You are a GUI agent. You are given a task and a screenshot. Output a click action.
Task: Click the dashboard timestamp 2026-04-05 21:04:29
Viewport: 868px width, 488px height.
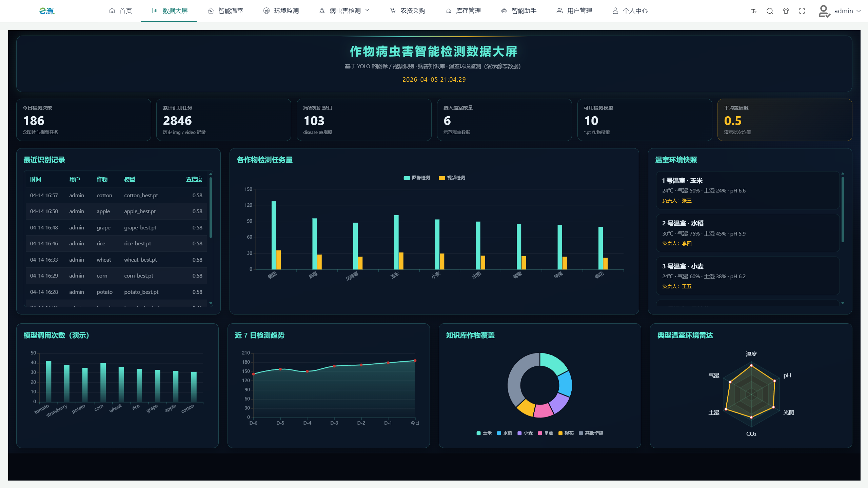tap(434, 80)
